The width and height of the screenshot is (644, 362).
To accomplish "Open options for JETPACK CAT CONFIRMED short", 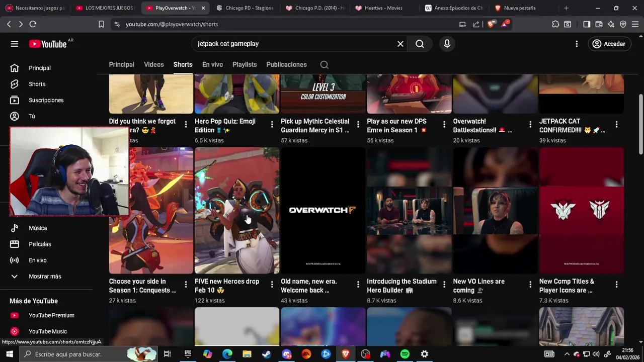I will [x=616, y=124].
